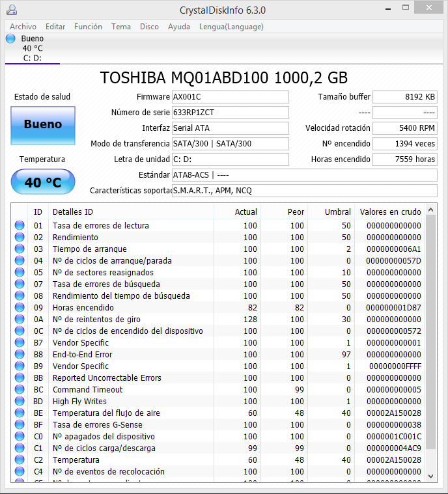448x494 pixels.
Task: Click status orb for Tiempo de arranque
Action: click(x=20, y=249)
